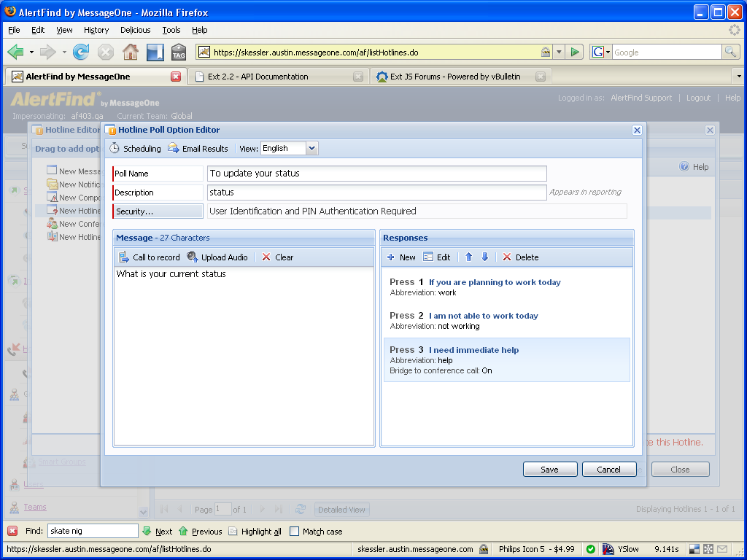747x560 pixels.
Task: Click the mail envelope status bar icon
Action: tap(721, 549)
